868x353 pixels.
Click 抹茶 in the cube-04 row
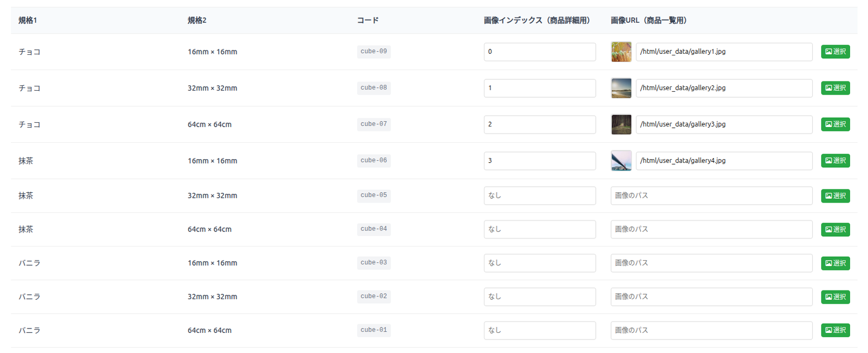(x=26, y=230)
